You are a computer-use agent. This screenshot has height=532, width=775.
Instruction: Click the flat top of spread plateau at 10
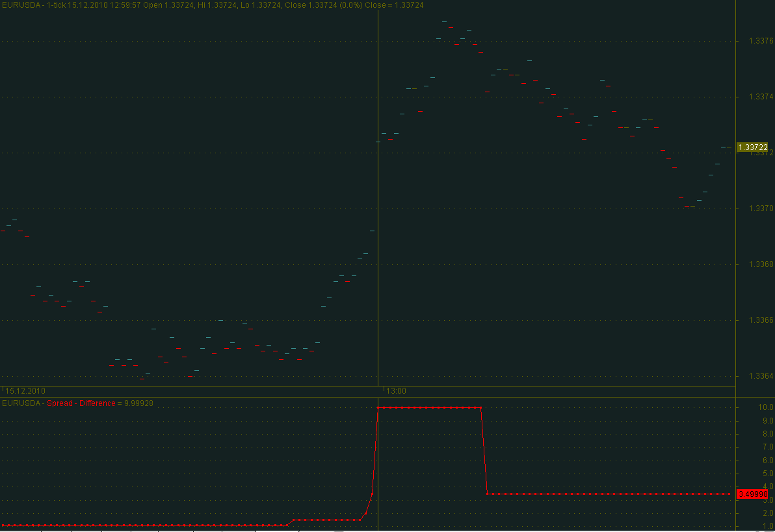(x=429, y=407)
